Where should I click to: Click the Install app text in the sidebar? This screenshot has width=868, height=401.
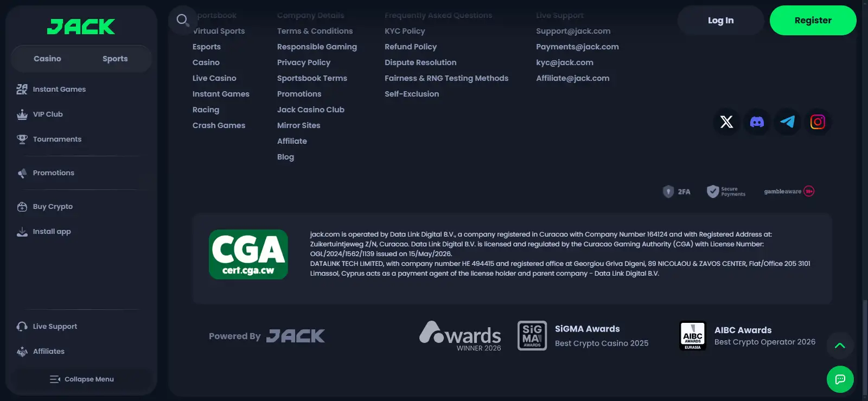52,231
